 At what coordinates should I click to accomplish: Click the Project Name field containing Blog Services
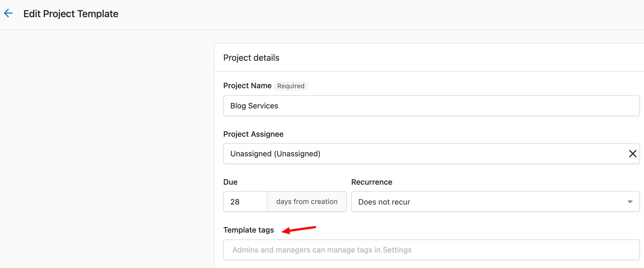click(x=431, y=106)
